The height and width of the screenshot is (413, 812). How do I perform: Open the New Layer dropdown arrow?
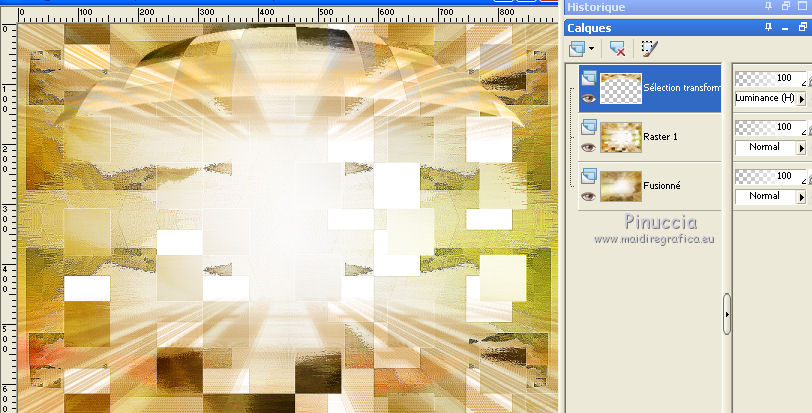[591, 49]
